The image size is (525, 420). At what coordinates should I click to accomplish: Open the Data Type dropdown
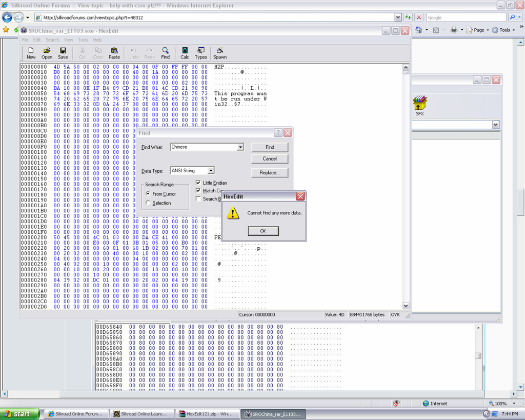211,170
